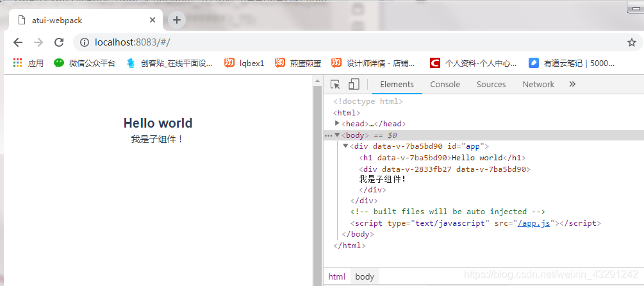This screenshot has width=644, height=286.
Task: Switch to the Network panel
Action: click(x=538, y=84)
